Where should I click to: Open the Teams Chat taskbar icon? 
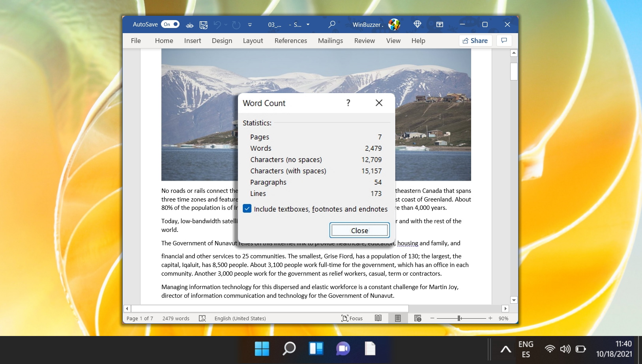pyautogui.click(x=343, y=349)
